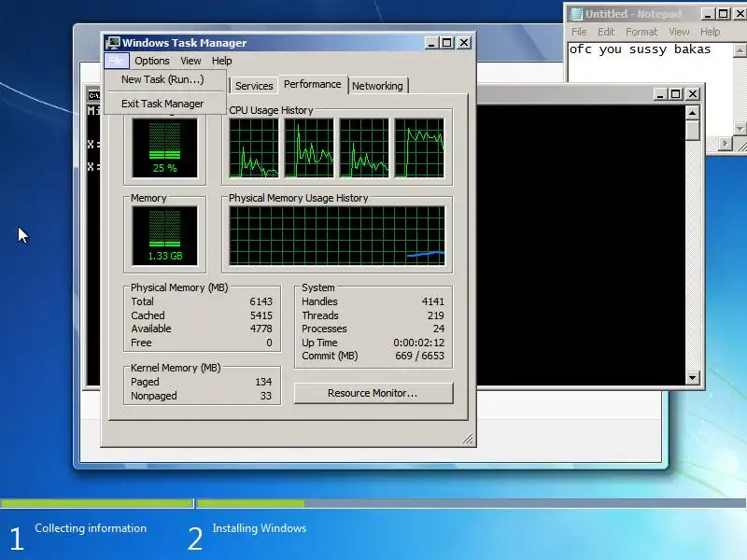Click the Task Manager title bar icon

coord(112,42)
